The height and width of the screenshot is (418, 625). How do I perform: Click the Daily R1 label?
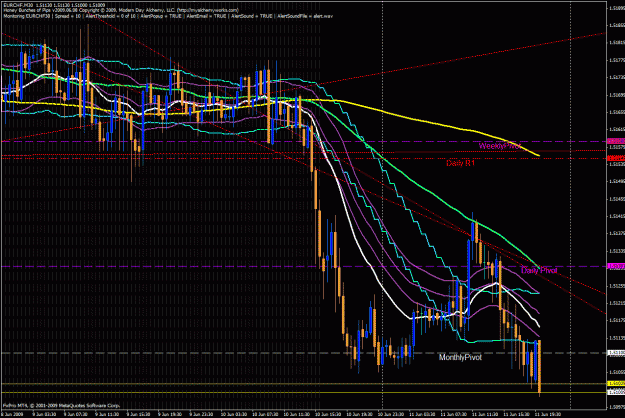point(460,163)
